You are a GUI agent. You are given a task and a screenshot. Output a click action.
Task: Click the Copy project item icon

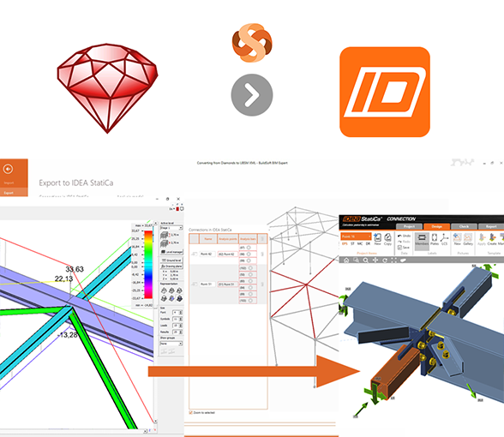[387, 239]
